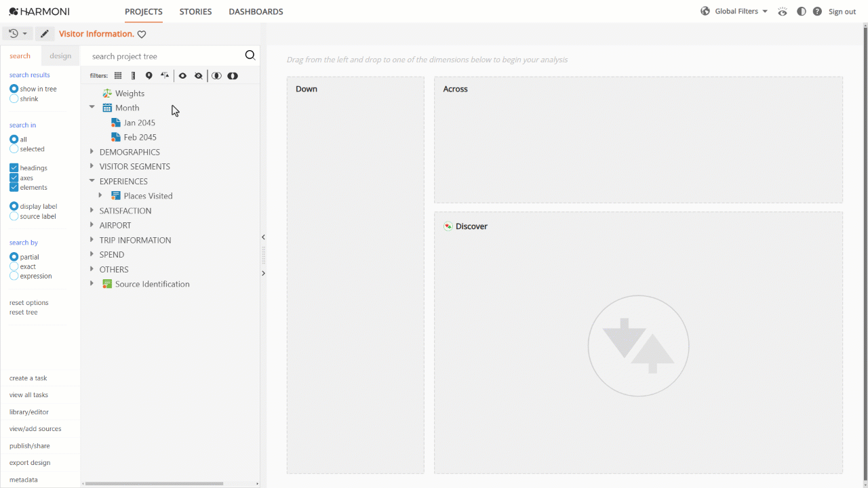
Task: Open view all tasks
Action: coord(28,395)
